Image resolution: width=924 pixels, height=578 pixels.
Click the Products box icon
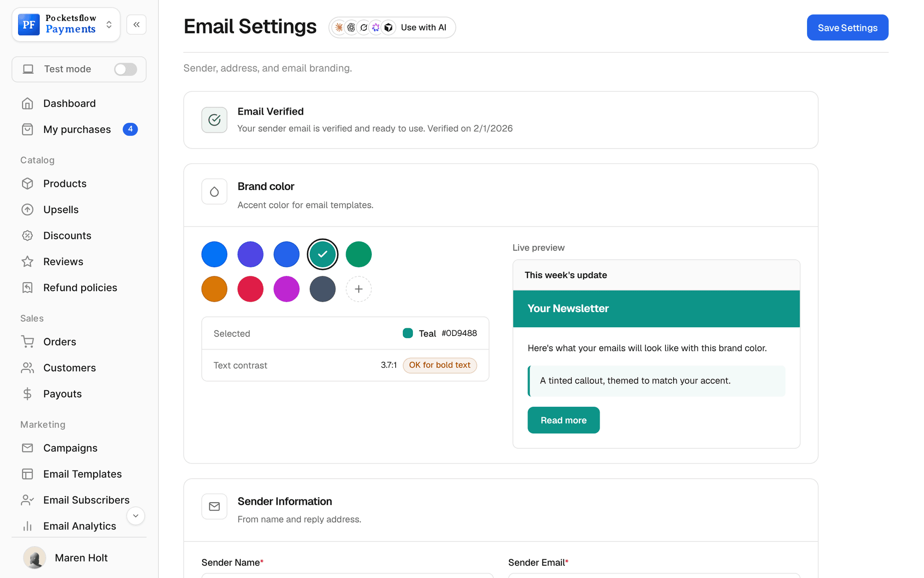pyautogui.click(x=28, y=184)
